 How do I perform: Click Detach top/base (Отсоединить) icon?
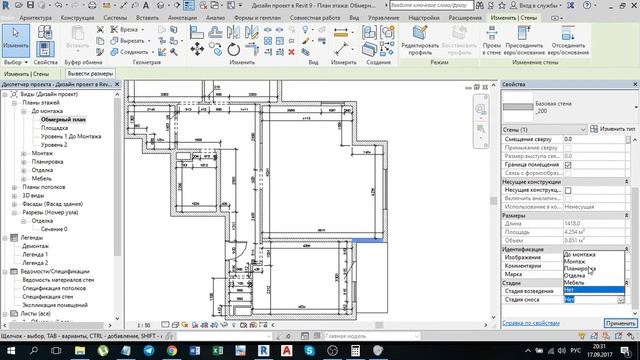pyautogui.click(x=568, y=33)
